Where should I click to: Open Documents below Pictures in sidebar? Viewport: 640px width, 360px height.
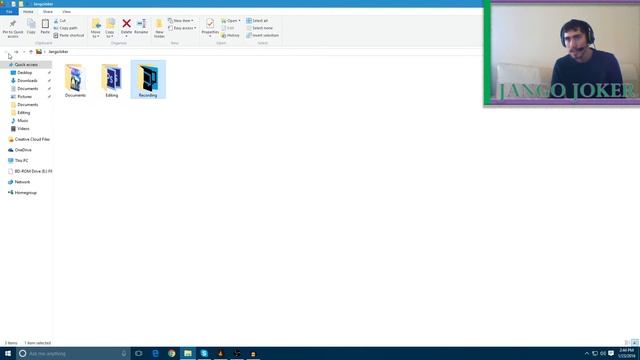[x=27, y=104]
